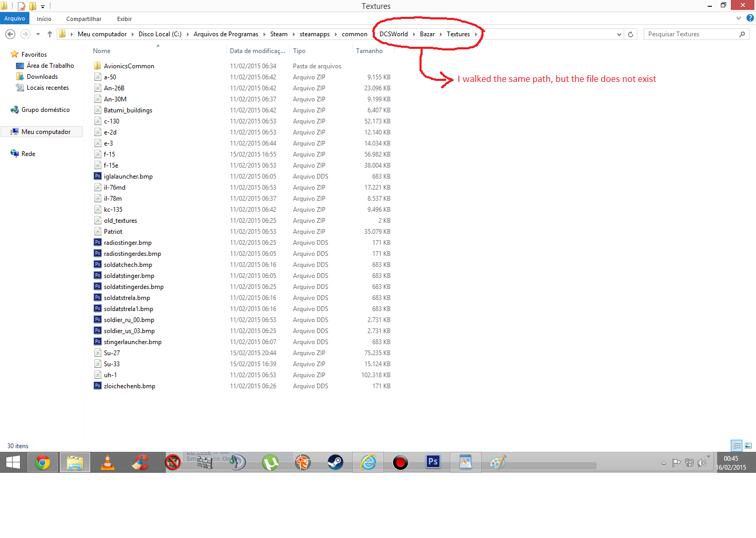Select soldier_ru_00.bmp file icon
This screenshot has width=756, height=538.
[98, 319]
